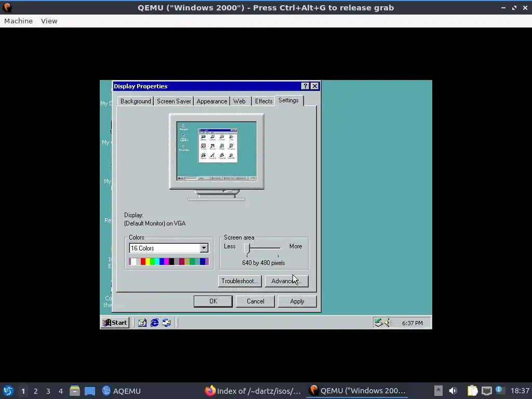Close the Display Properties dialog
Screen dimensions: 532x399
pos(315,86)
